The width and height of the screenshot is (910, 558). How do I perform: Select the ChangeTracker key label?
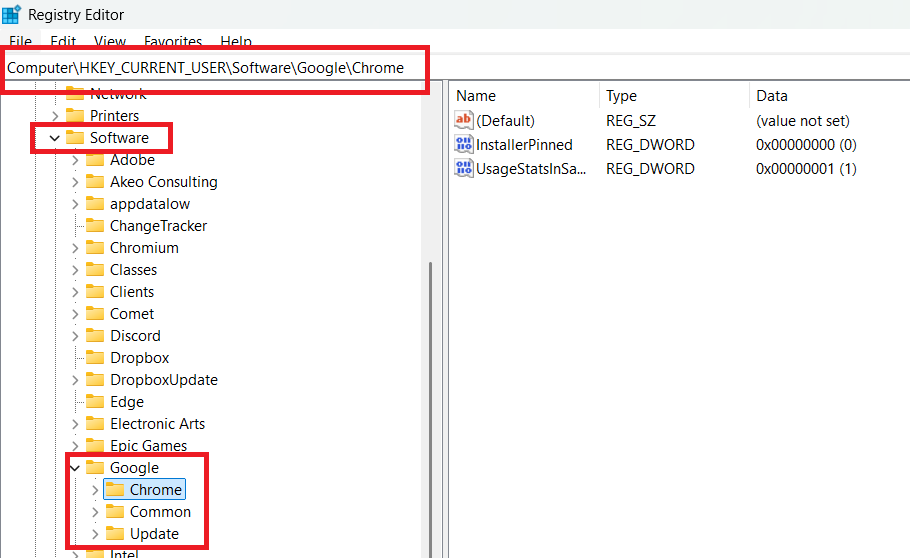pos(158,226)
